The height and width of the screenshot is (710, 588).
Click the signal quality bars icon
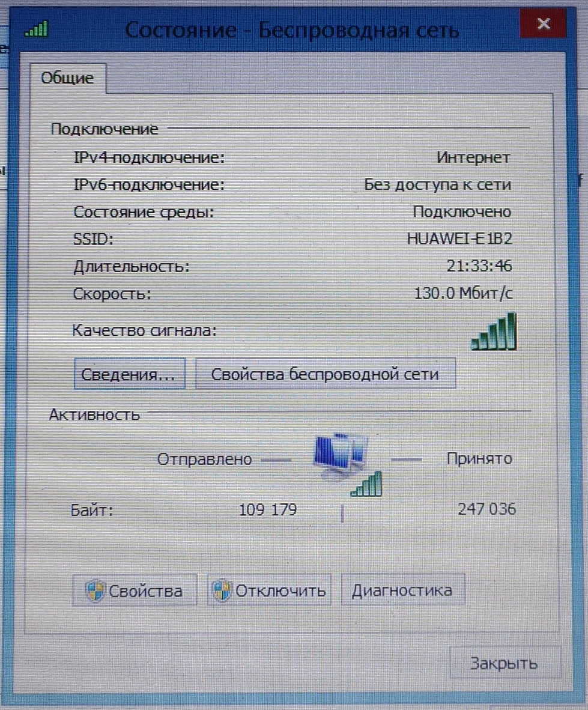coord(493,332)
